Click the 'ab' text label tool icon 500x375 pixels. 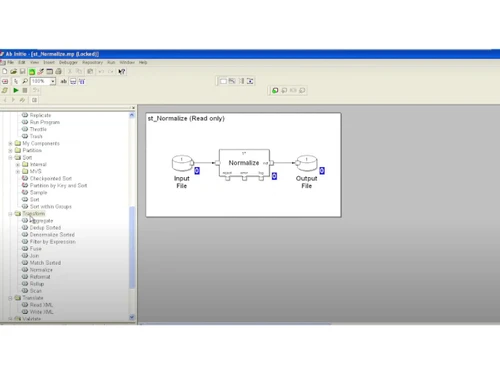pyautogui.click(x=63, y=81)
